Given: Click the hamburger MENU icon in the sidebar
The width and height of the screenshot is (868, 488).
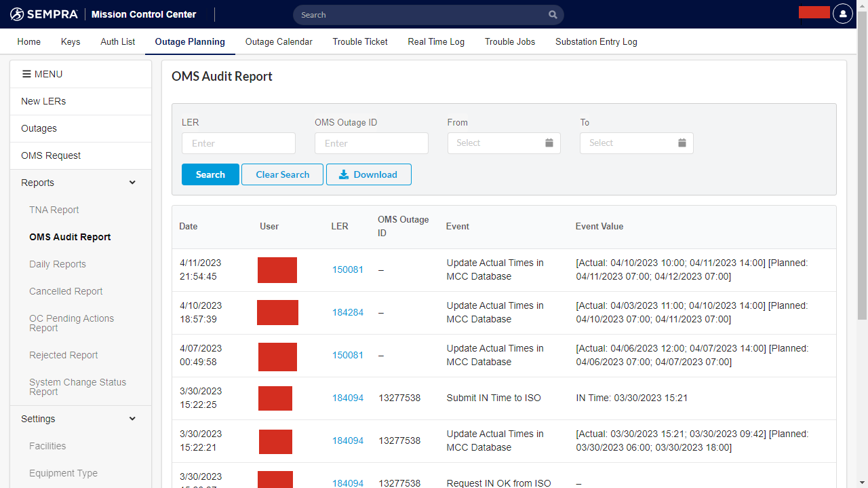Looking at the screenshot, I should point(25,73).
